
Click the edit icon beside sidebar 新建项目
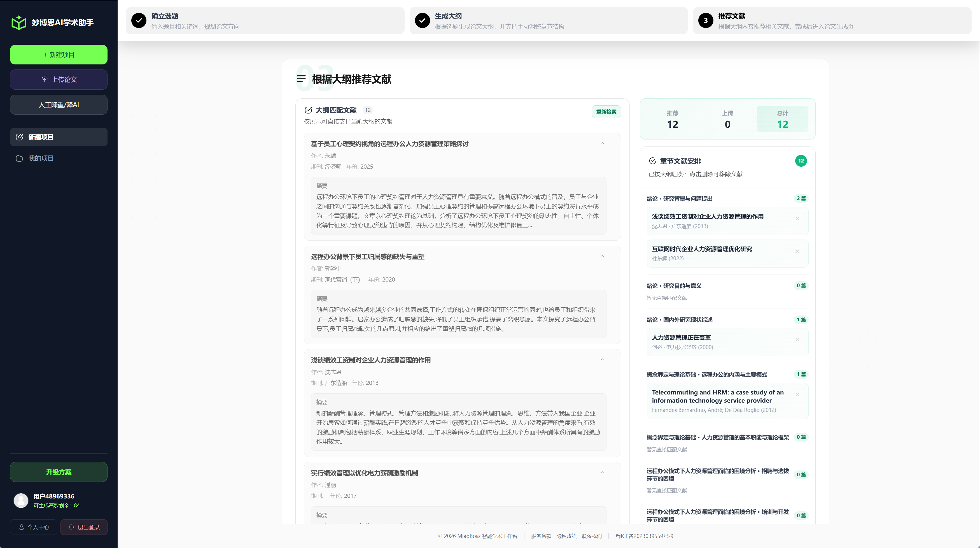coord(19,137)
